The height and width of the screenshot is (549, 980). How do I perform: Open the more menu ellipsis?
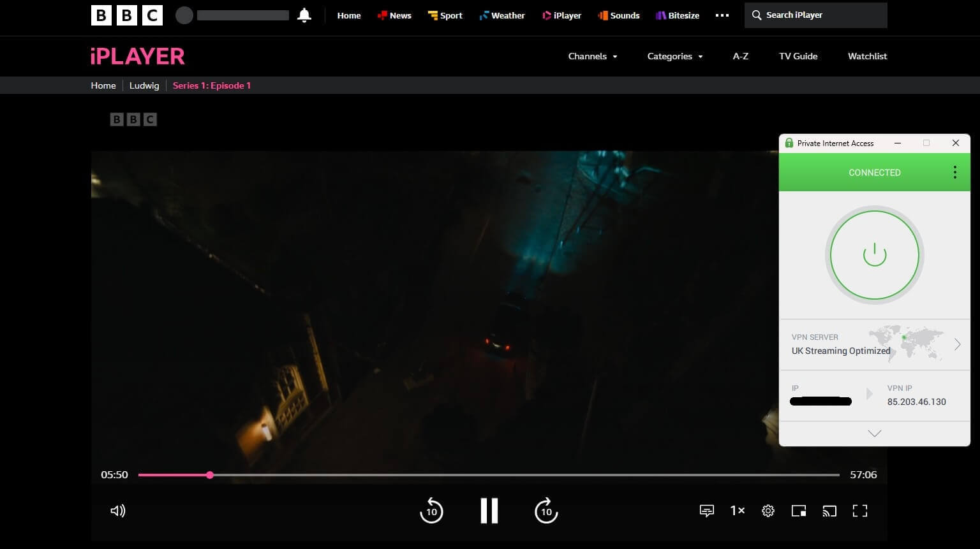point(722,15)
